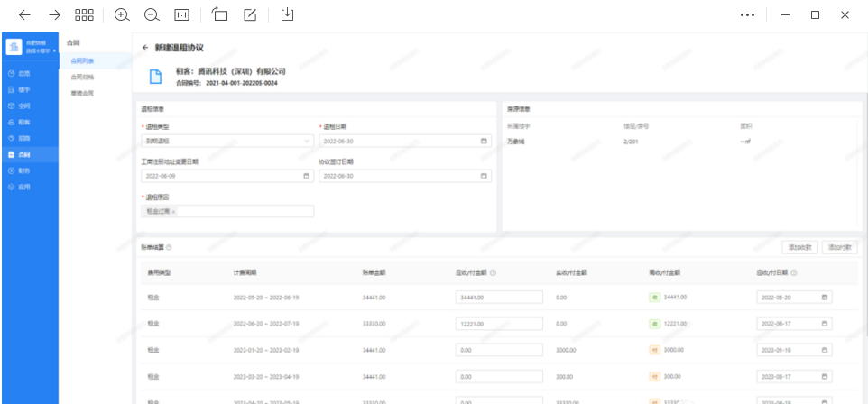The height and width of the screenshot is (404, 868).
Task: Open 租客 in the left sidebar
Action: pos(24,122)
